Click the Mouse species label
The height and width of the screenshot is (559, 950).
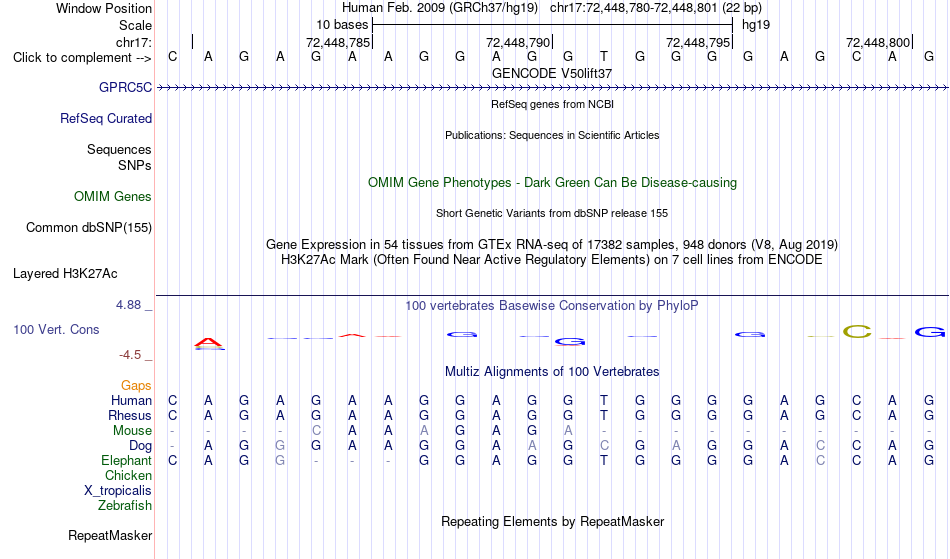(132, 431)
